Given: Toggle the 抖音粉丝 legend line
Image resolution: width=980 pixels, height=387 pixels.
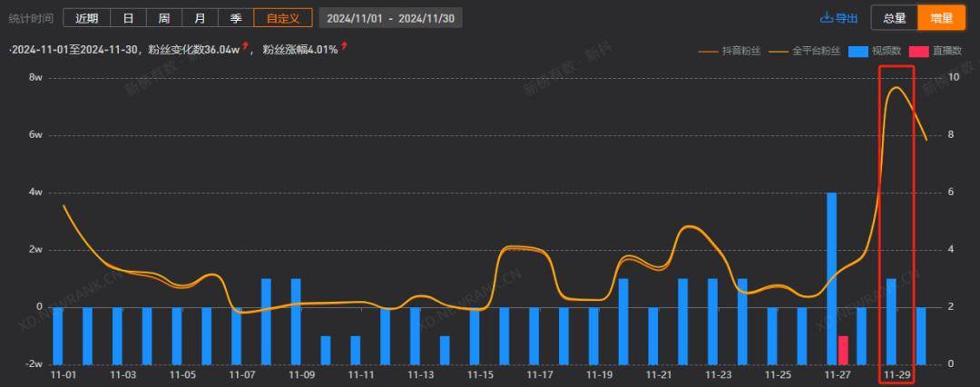Looking at the screenshot, I should coord(730,52).
